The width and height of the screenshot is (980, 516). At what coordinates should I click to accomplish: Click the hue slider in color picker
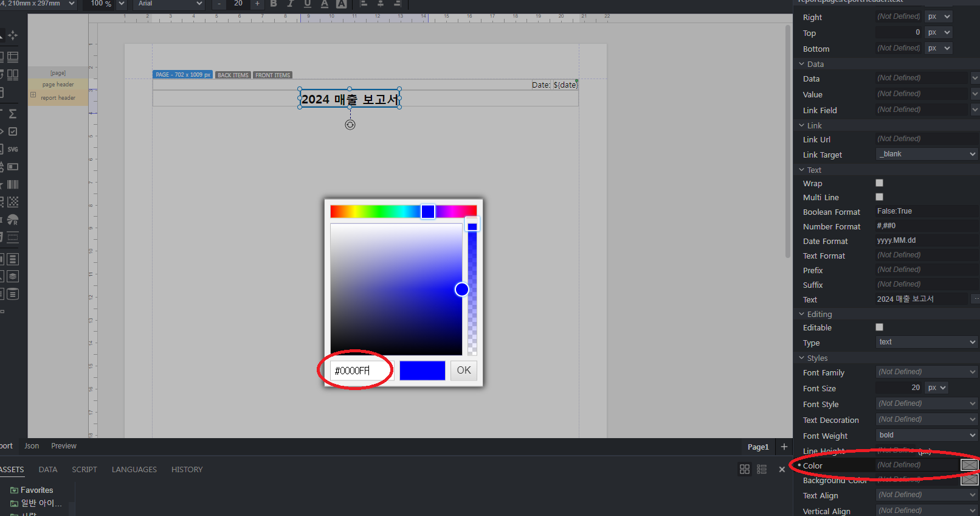[404, 211]
